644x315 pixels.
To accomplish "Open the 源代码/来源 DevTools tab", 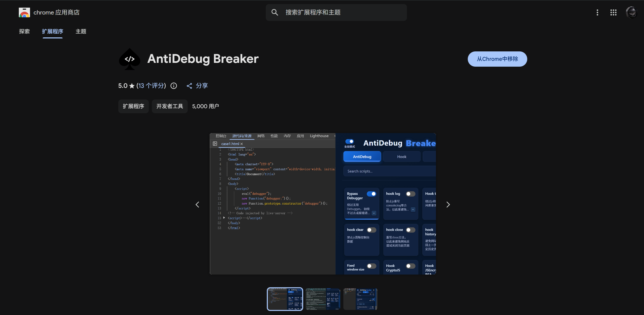I will point(242,136).
